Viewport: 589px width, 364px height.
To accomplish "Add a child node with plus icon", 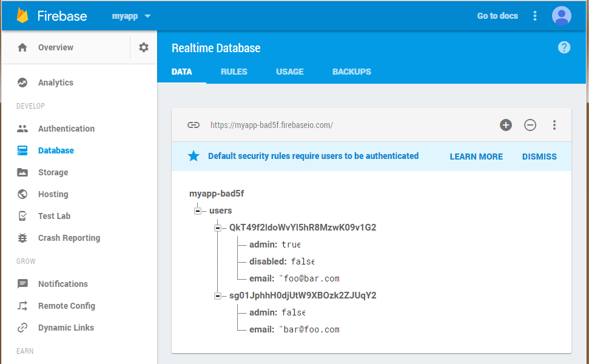I will click(506, 125).
